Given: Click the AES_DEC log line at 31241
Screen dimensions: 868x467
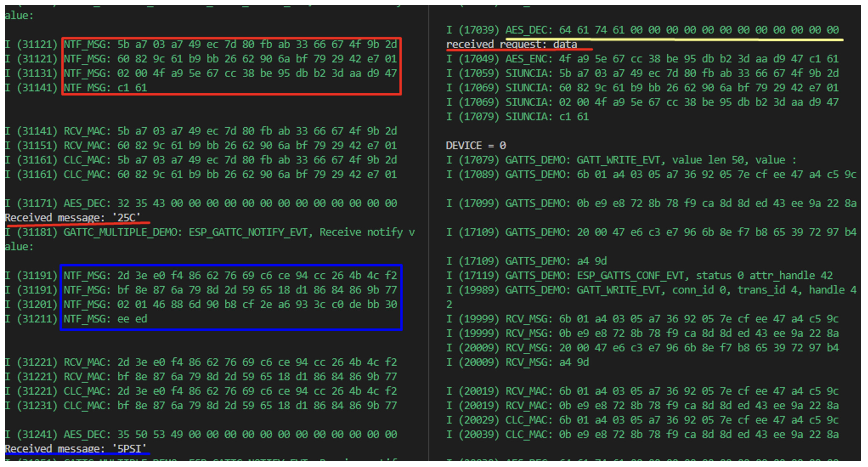Looking at the screenshot, I should click(x=201, y=434).
